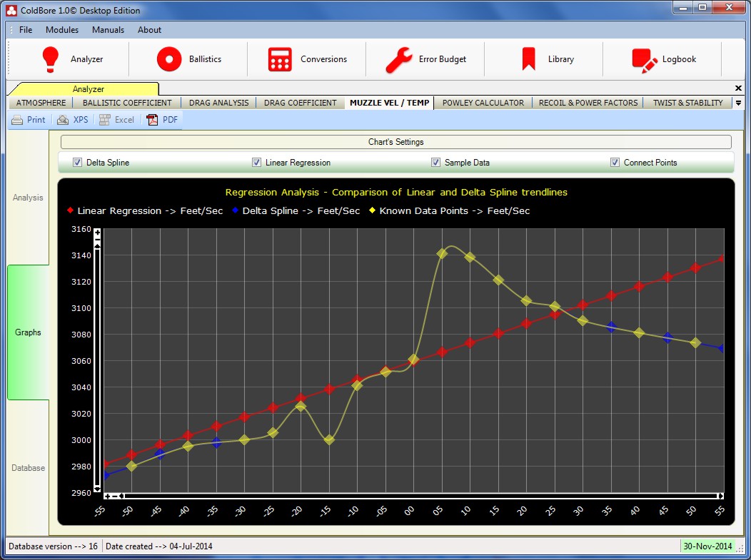Image resolution: width=751 pixels, height=560 pixels.
Task: Open the Analyzer module with the lightbulb icon
Action: click(50, 59)
